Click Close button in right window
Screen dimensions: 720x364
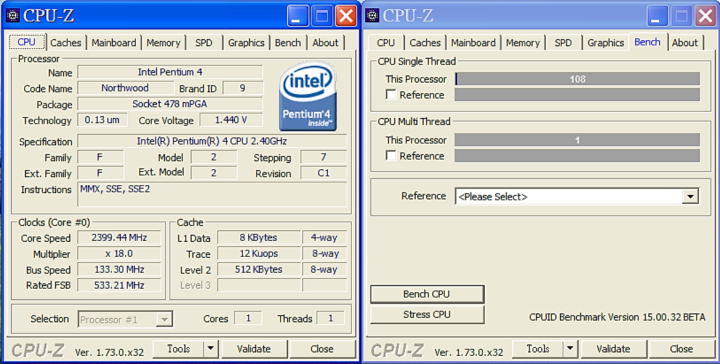click(681, 349)
